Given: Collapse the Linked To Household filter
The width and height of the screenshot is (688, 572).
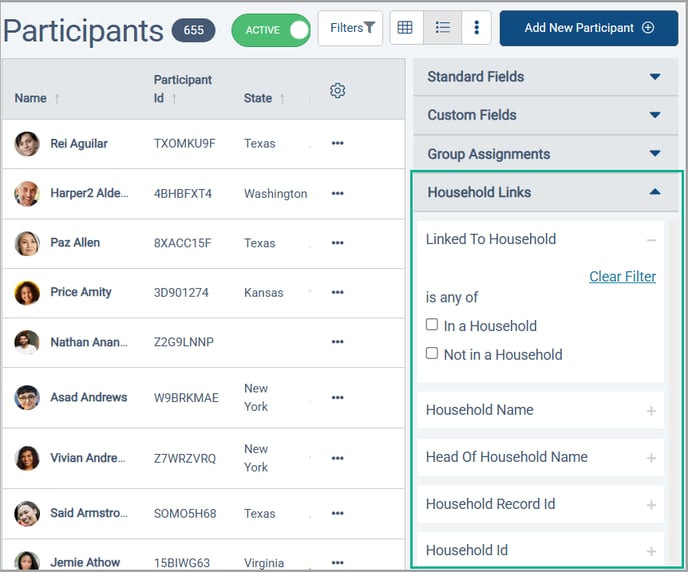Looking at the screenshot, I should click(651, 240).
